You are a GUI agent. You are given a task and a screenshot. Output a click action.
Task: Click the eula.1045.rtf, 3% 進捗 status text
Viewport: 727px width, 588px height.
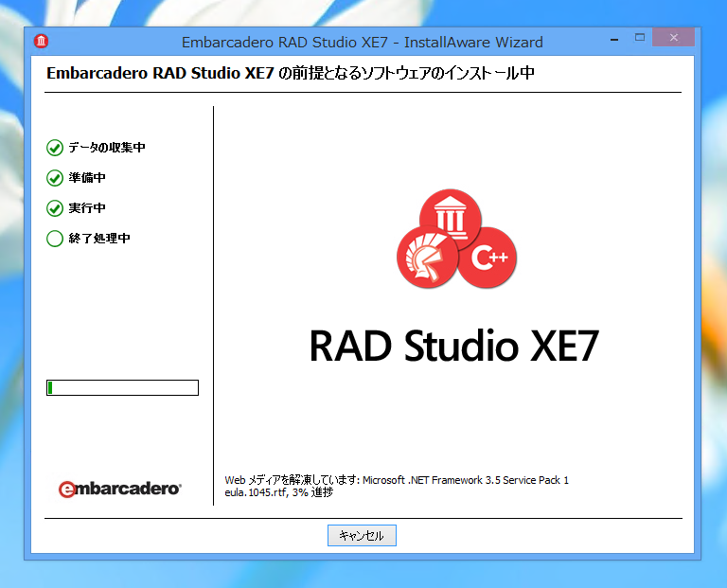[279, 492]
